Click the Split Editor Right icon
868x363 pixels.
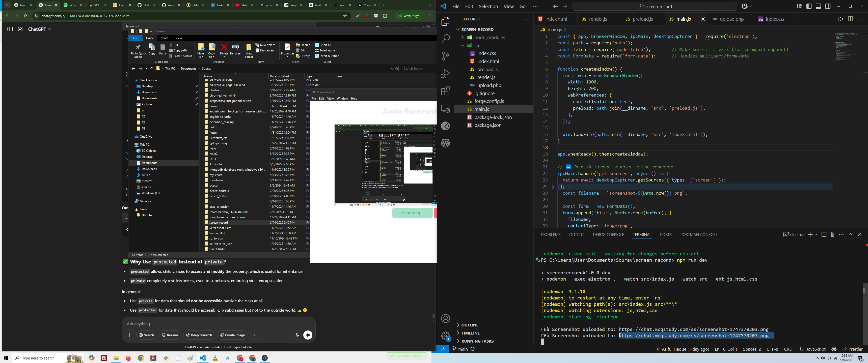[x=850, y=19]
